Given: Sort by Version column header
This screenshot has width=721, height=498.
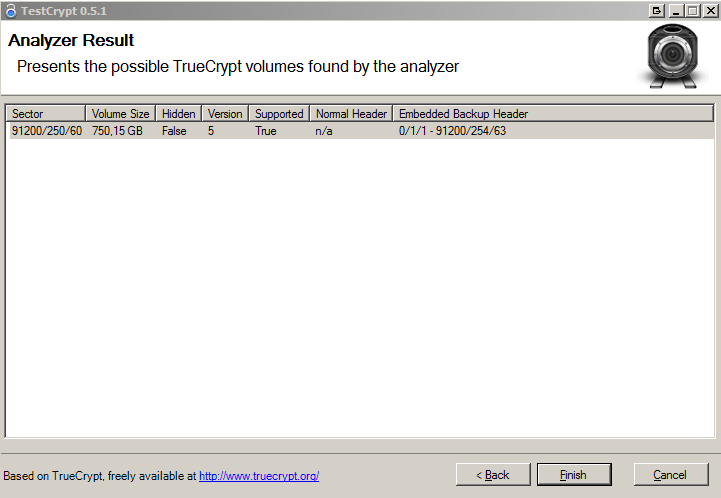Looking at the screenshot, I should tap(225, 114).
